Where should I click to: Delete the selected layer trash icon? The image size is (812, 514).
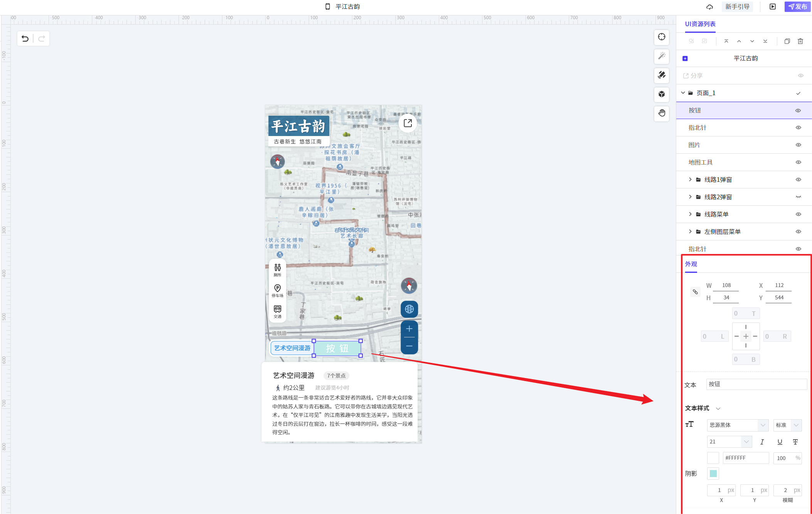pyautogui.click(x=800, y=41)
